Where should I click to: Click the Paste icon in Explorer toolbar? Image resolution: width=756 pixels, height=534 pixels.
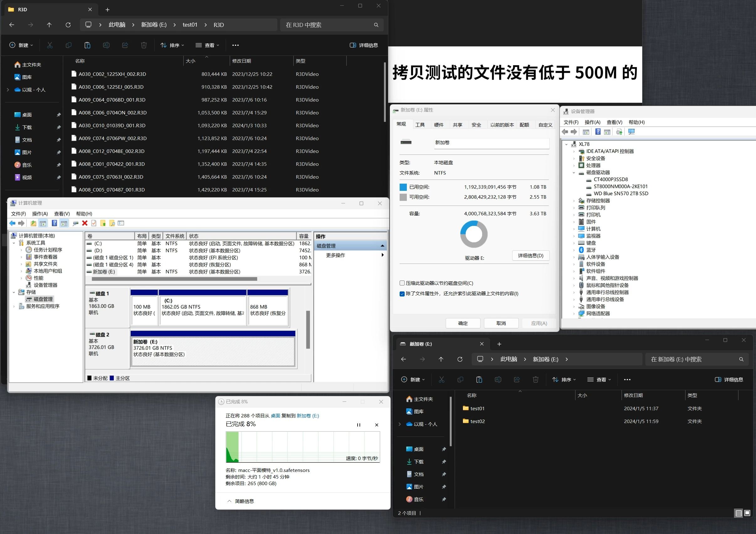click(87, 45)
